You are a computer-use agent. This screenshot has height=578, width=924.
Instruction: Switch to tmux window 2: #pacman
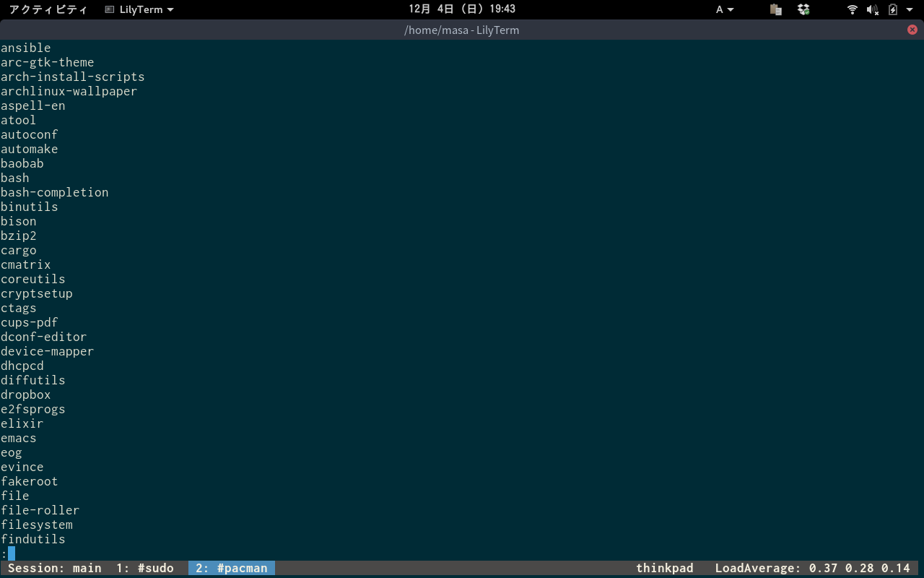pyautogui.click(x=232, y=568)
